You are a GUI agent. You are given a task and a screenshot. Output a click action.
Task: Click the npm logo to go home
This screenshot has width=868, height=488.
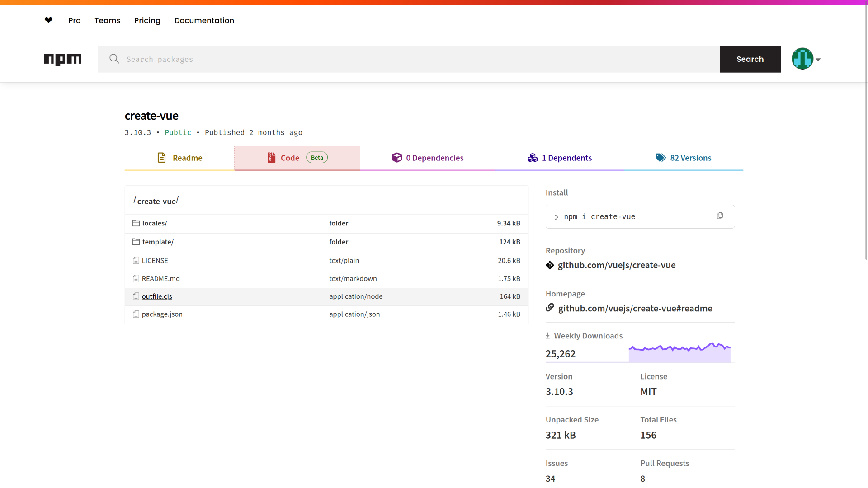pos(62,59)
